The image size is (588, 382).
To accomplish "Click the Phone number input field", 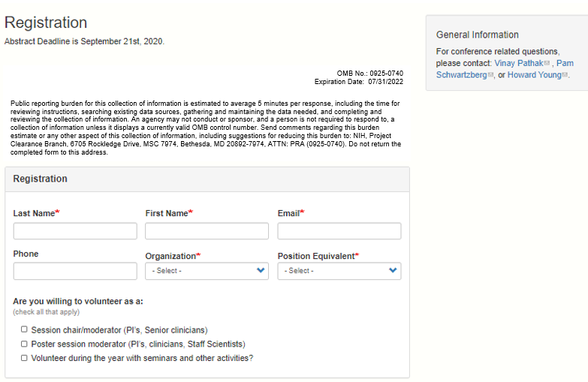I will click(75, 271).
